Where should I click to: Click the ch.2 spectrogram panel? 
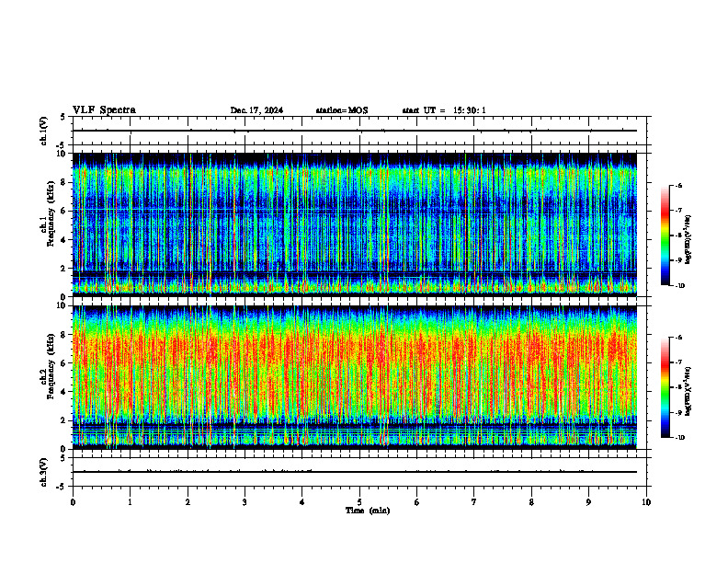355,377
